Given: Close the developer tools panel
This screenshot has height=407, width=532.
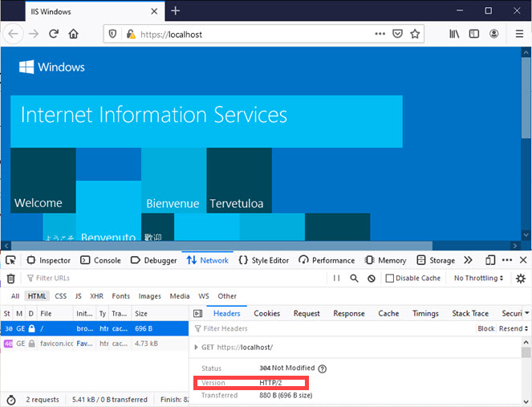Looking at the screenshot, I should point(523,260).
